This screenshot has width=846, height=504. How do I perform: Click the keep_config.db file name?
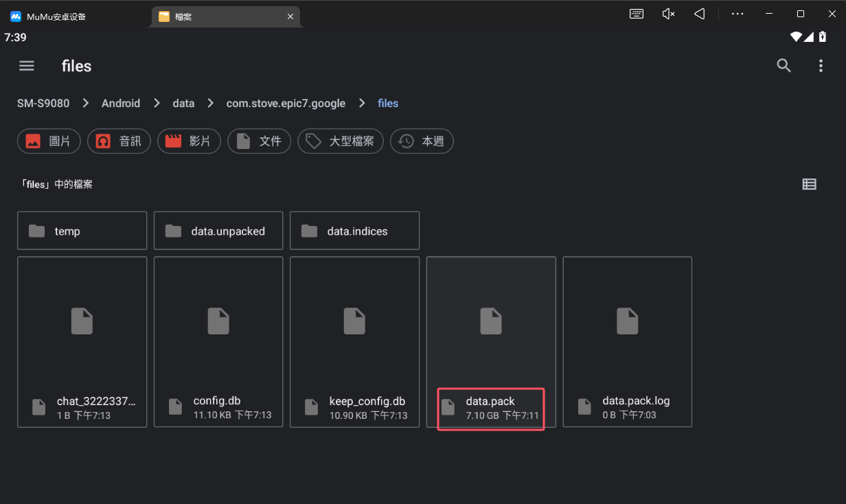pyautogui.click(x=367, y=401)
